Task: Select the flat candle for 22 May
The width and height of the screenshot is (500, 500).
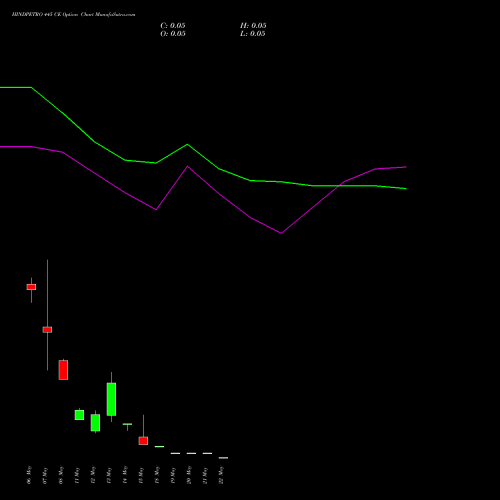Action: [x=223, y=458]
